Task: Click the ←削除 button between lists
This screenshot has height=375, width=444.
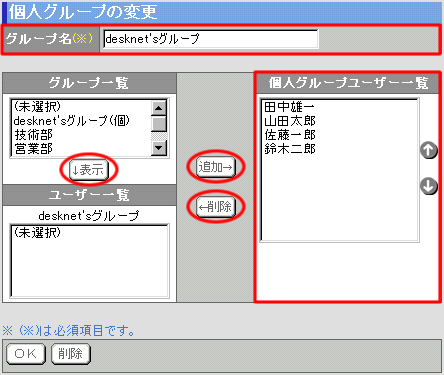Action: click(x=216, y=207)
